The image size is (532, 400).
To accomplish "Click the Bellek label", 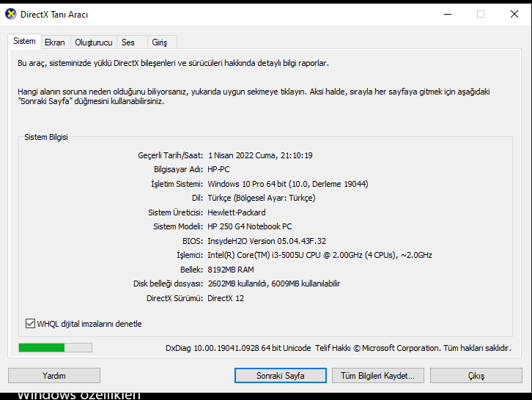I will (191, 270).
